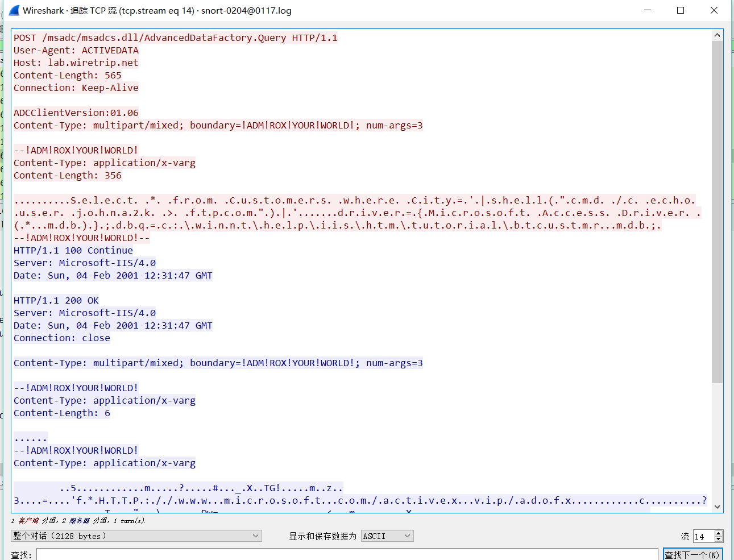This screenshot has height=560, width=734.
Task: Click the User-Agent: ACTIVEDATA line
Action: tap(76, 50)
